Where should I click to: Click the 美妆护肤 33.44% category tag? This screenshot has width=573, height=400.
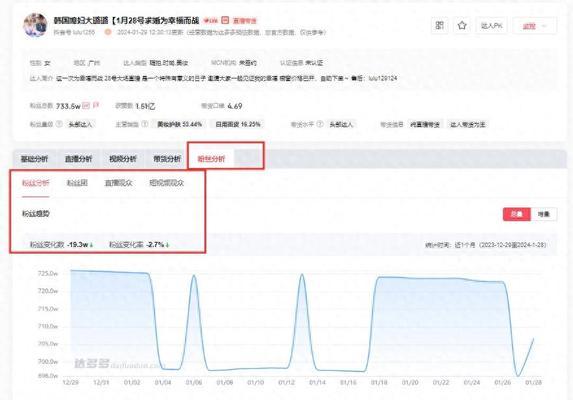pyautogui.click(x=179, y=125)
